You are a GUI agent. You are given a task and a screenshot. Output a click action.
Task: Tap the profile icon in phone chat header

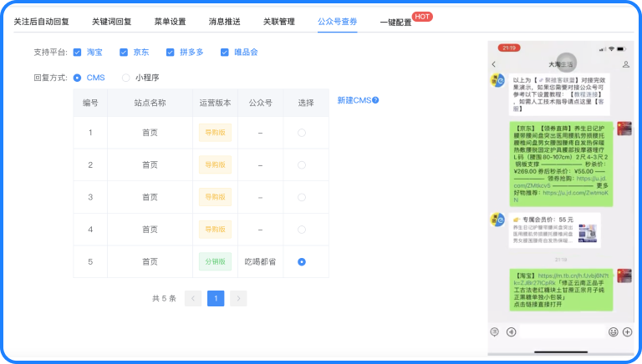[626, 64]
